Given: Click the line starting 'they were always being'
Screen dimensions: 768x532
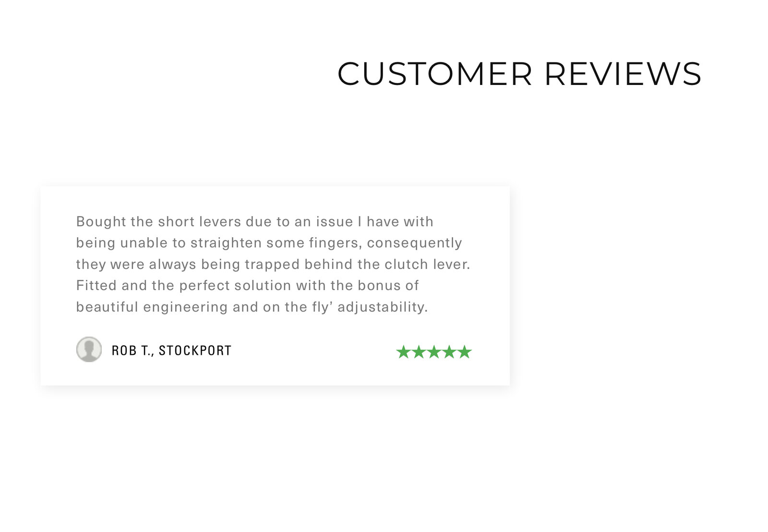Looking at the screenshot, I should click(x=273, y=264).
